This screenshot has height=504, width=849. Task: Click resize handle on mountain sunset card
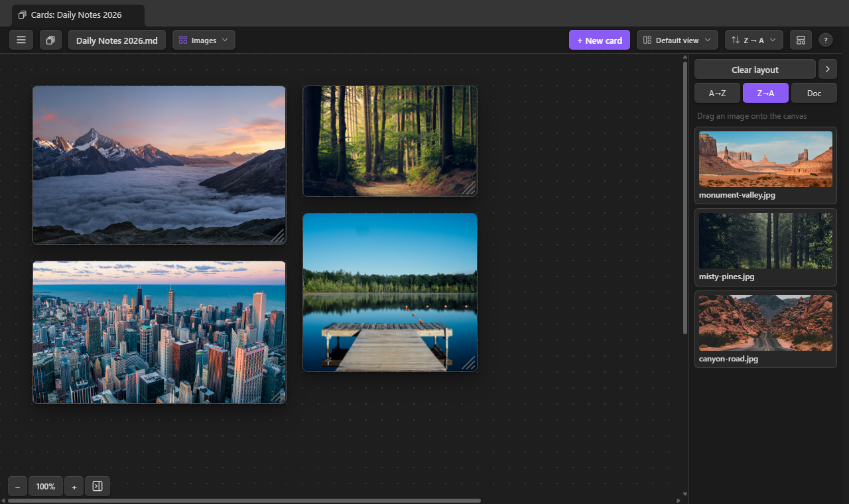tap(278, 237)
